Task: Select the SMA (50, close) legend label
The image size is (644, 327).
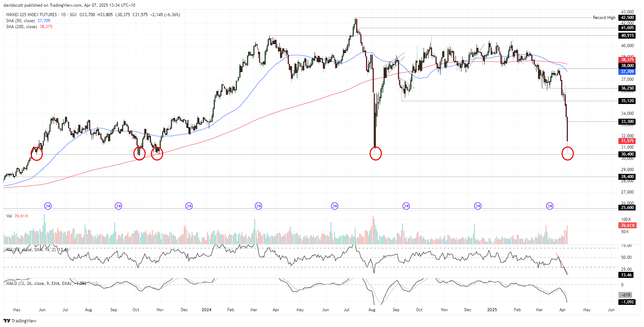Action: coord(20,21)
